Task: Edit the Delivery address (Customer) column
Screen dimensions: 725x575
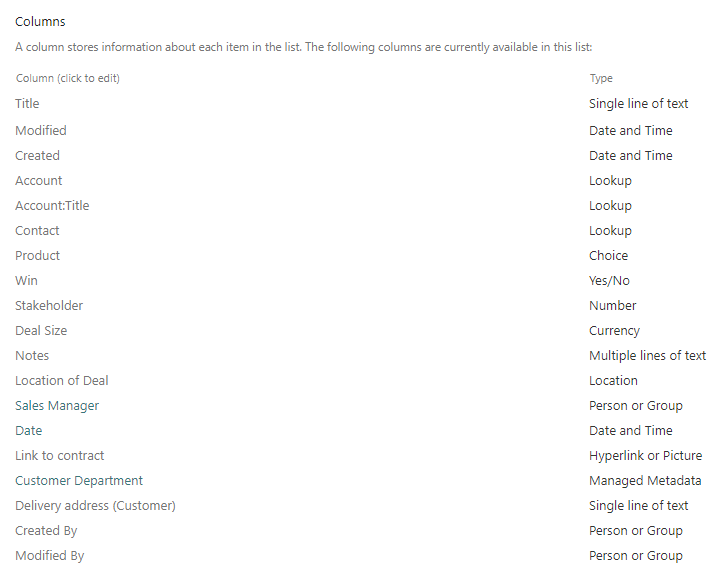Action: coord(95,506)
